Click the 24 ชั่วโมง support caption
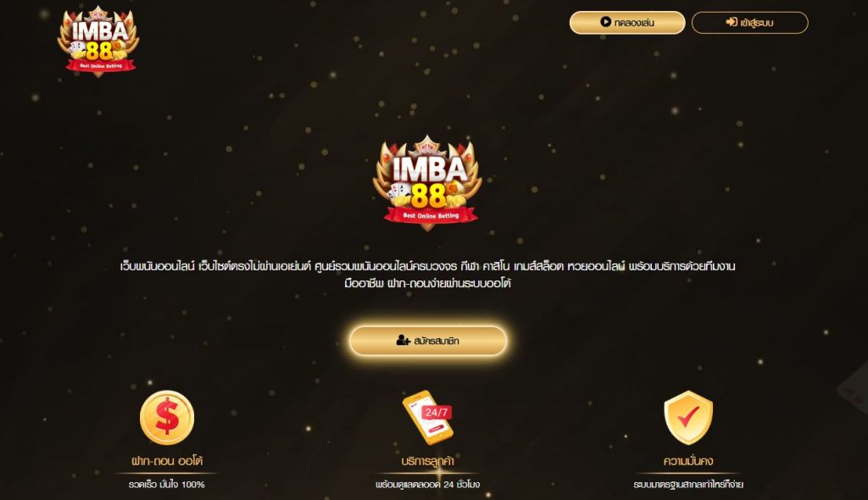 (x=427, y=485)
